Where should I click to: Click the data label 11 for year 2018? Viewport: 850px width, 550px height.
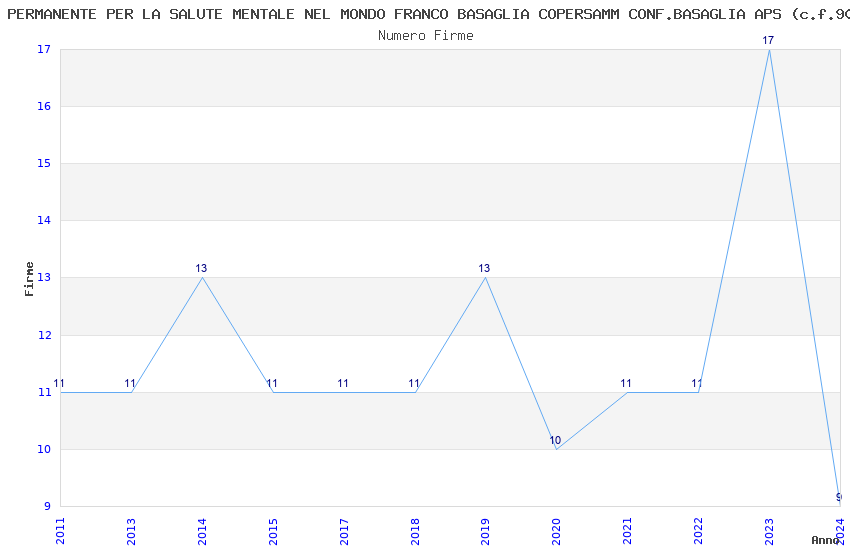pyautogui.click(x=414, y=383)
